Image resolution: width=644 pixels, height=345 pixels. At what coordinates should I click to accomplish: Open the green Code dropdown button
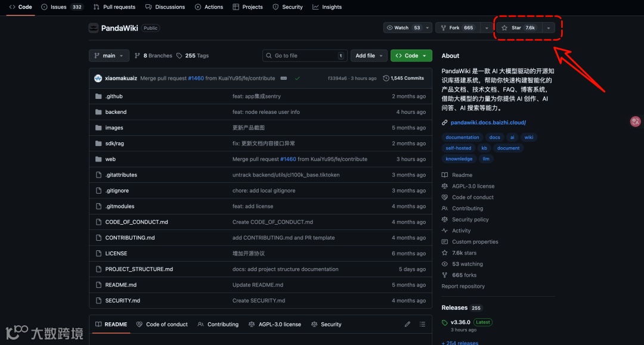point(411,56)
